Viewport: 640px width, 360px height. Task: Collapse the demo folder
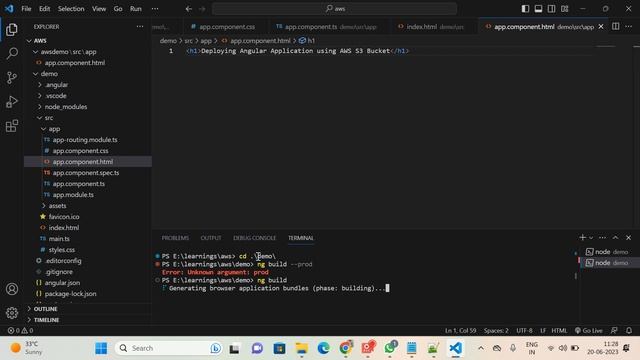pyautogui.click(x=88, y=74)
